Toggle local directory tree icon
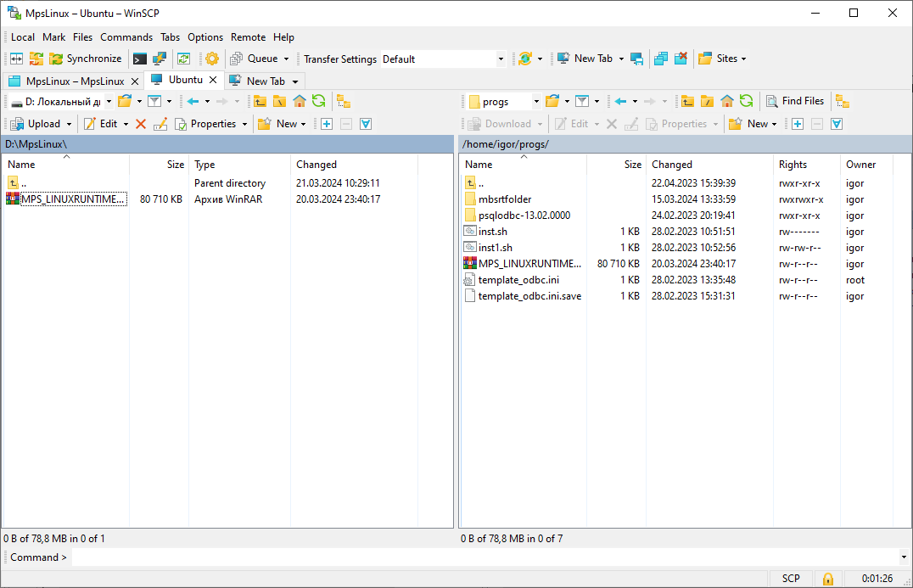 344,101
